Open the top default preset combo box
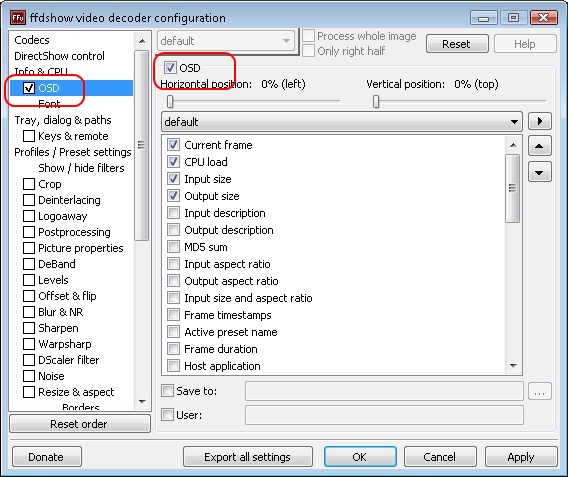The image size is (568, 477). tap(226, 41)
